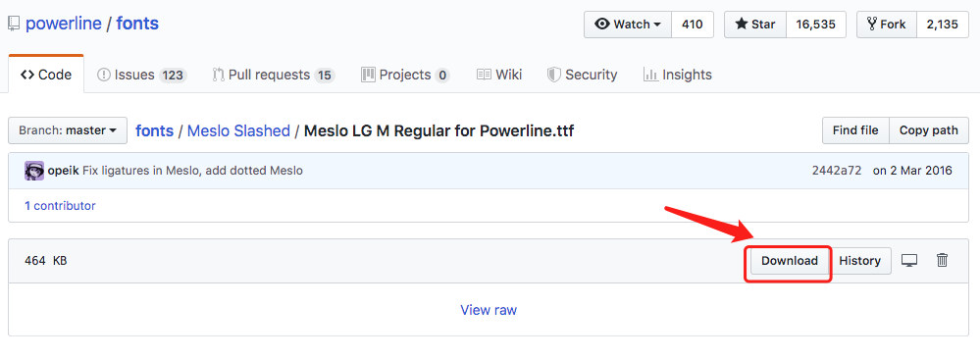View the 410 watchers count
The height and width of the screenshot is (359, 980).
click(x=693, y=25)
